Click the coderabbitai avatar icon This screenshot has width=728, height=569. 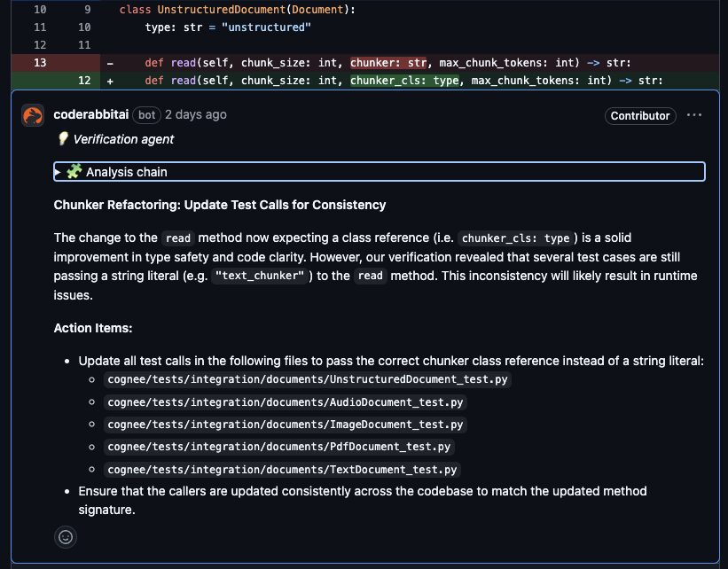(34, 114)
